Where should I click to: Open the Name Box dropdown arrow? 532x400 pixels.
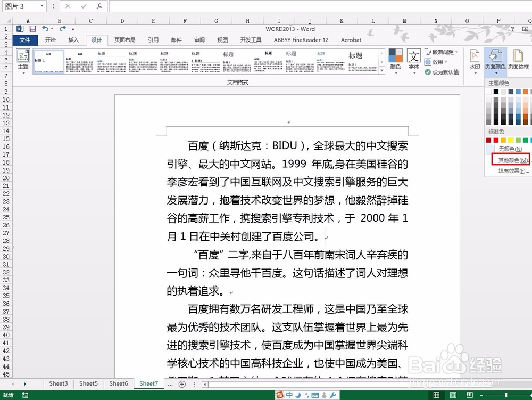[41, 6]
